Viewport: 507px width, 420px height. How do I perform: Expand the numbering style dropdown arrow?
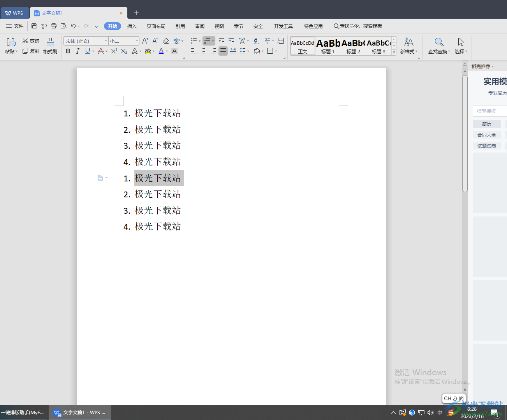coord(213,41)
